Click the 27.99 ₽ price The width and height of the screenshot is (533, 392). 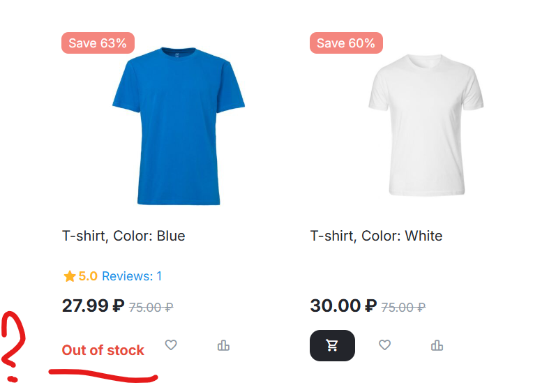coord(93,306)
